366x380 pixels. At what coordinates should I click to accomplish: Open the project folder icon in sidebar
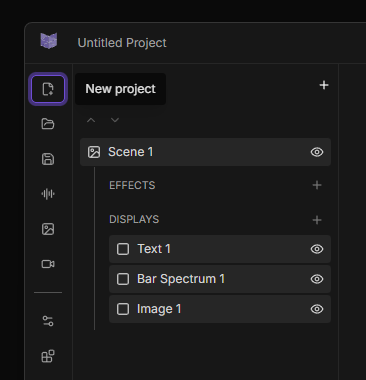click(x=48, y=124)
